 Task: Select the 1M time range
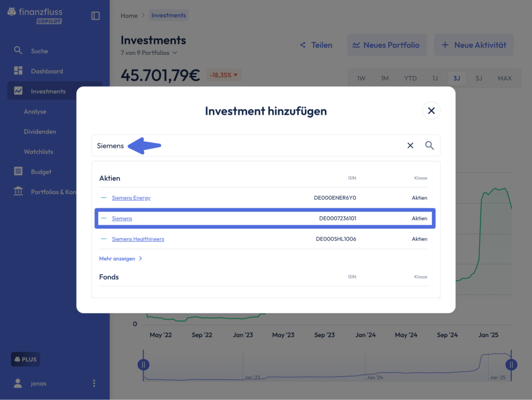coord(385,78)
